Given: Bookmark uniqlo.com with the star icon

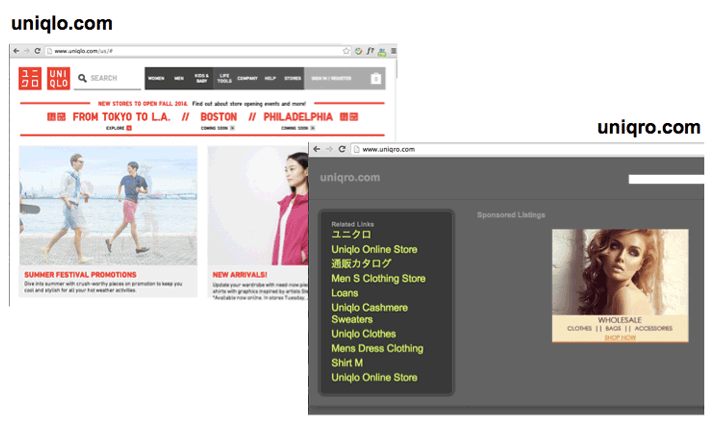Looking at the screenshot, I should (x=346, y=51).
